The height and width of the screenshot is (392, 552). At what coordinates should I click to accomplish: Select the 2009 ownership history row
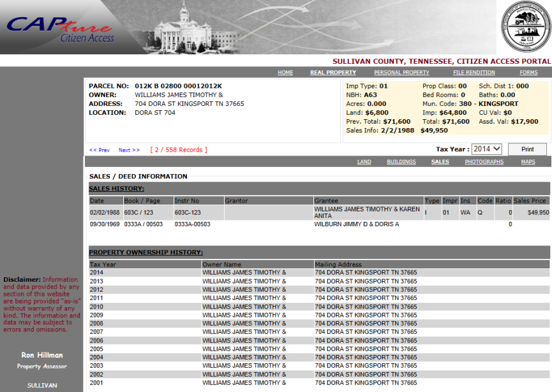(319, 316)
